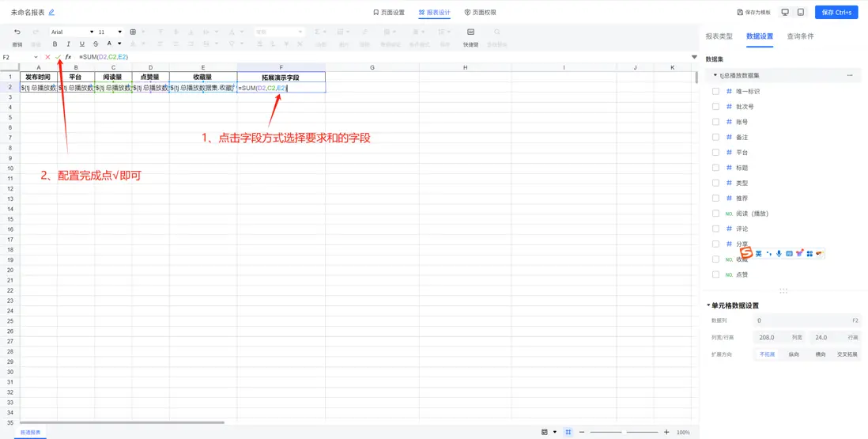The height and width of the screenshot is (439, 868).
Task: Check the 类型 field checkbox
Action: (715, 183)
